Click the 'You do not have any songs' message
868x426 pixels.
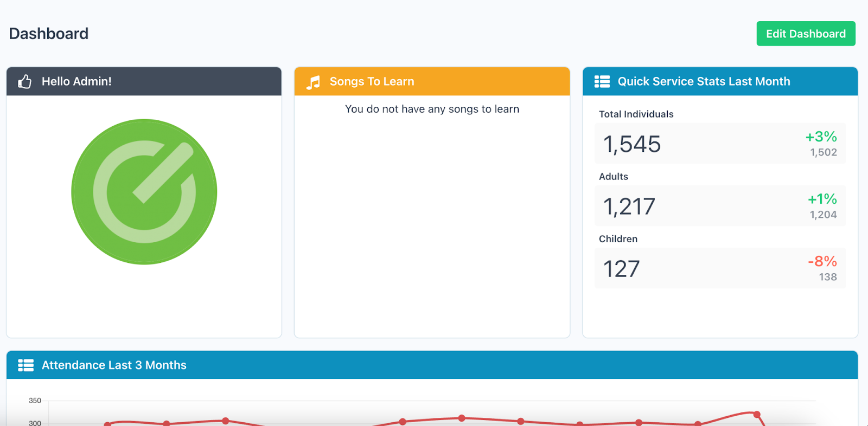pyautogui.click(x=432, y=109)
